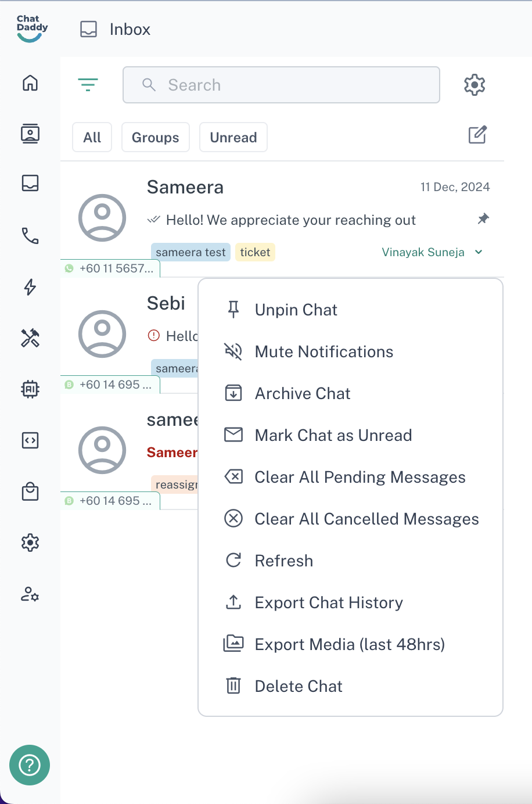Choose Export Chat History
The height and width of the screenshot is (804, 532).
pyautogui.click(x=328, y=603)
